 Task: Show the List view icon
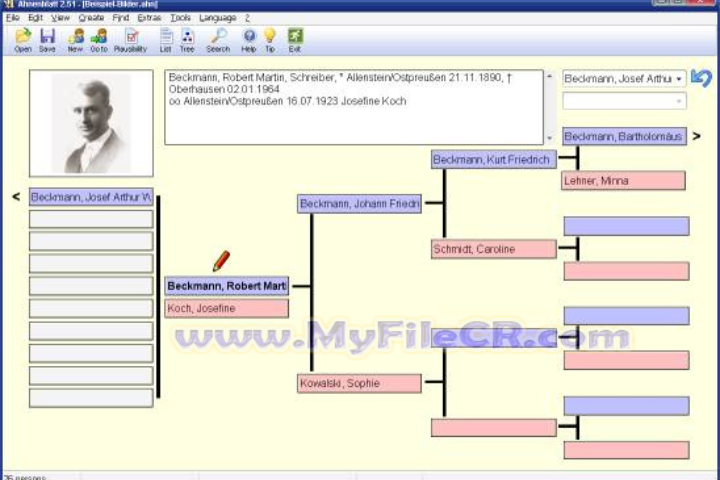166,40
